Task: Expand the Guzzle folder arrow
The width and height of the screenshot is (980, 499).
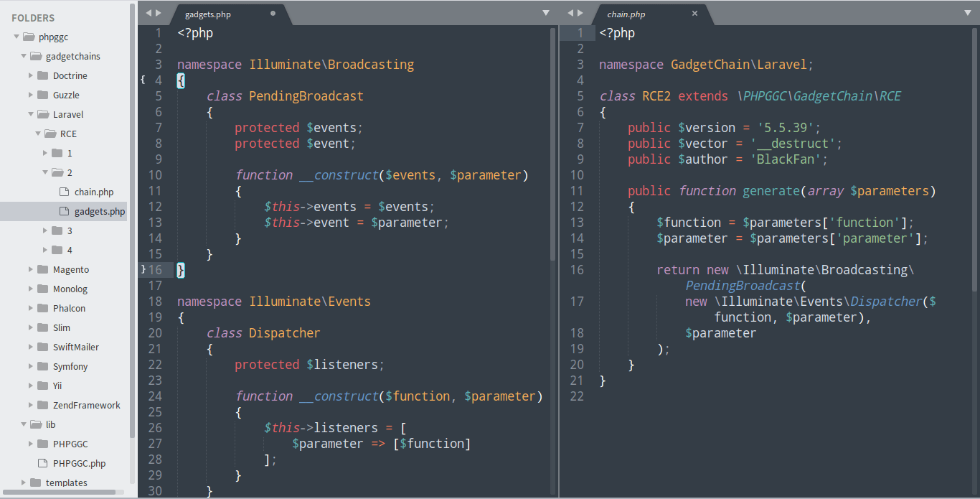Action: pos(31,95)
